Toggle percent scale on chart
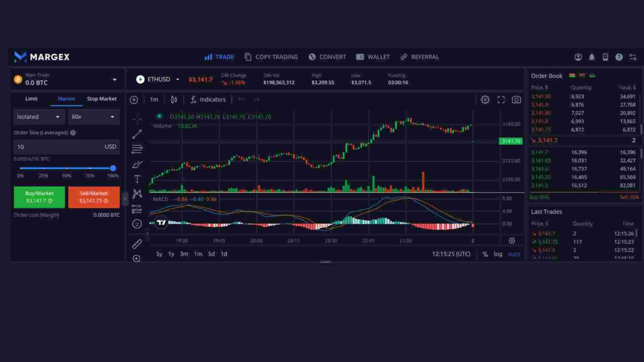Image resolution: width=644 pixels, height=362 pixels. click(x=485, y=254)
